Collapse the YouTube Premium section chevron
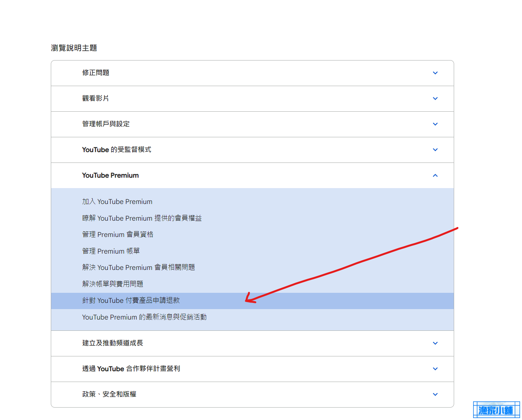Image resolution: width=522 pixels, height=420 pixels. [435, 175]
